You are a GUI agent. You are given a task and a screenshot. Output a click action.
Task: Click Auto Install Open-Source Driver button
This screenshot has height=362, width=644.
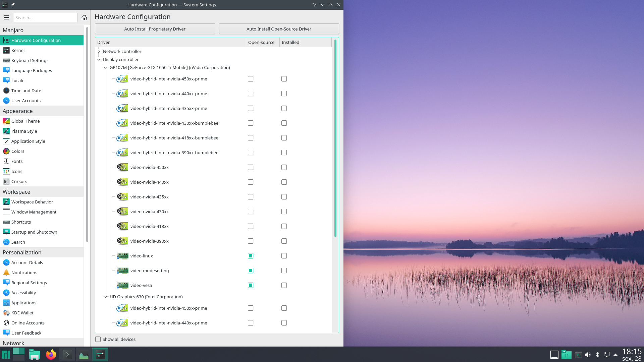tap(279, 29)
